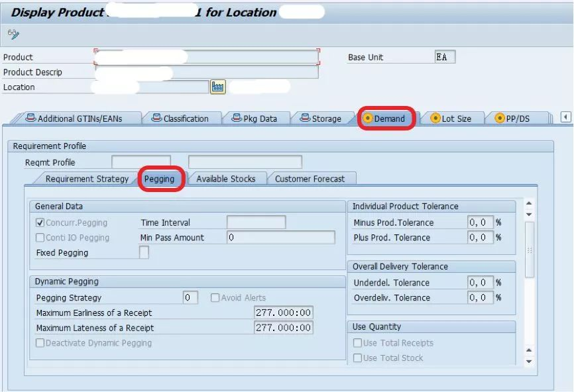Click the Maximum Earliness of a Receipt field

click(x=283, y=313)
